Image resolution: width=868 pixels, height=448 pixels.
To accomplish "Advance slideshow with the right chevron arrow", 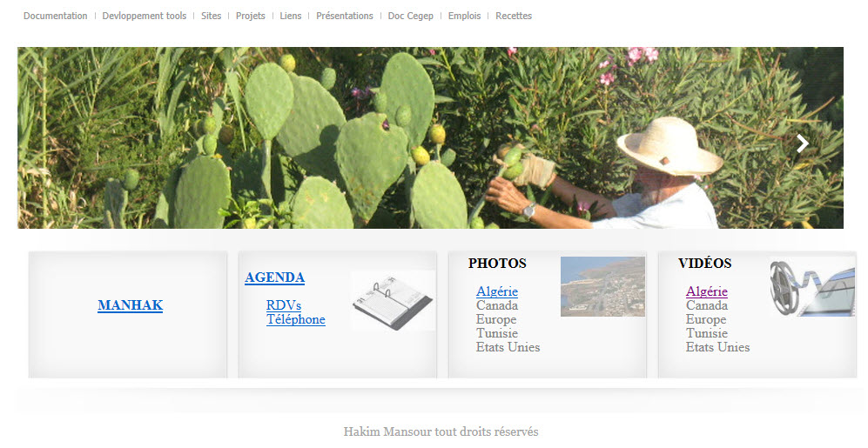I will 802,144.
